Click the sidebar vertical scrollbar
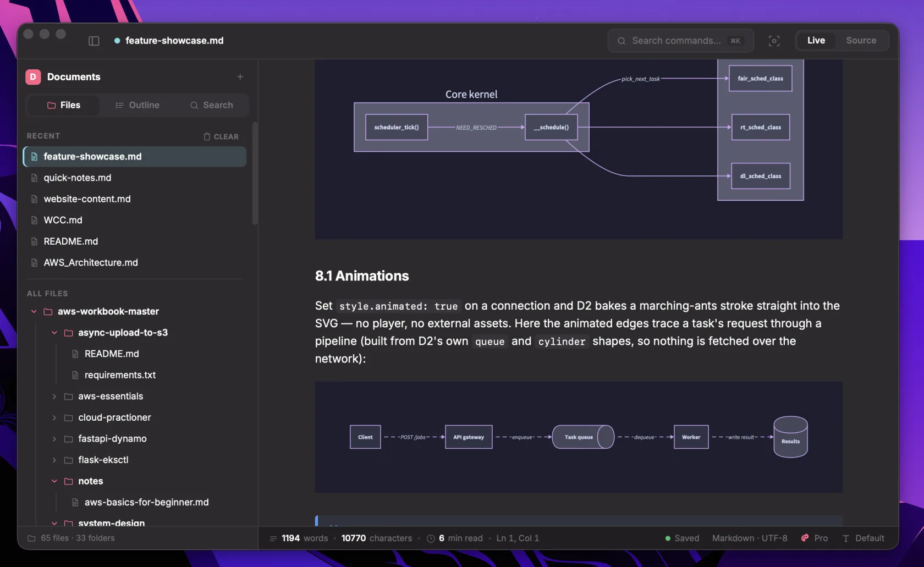924x567 pixels. tap(255, 173)
